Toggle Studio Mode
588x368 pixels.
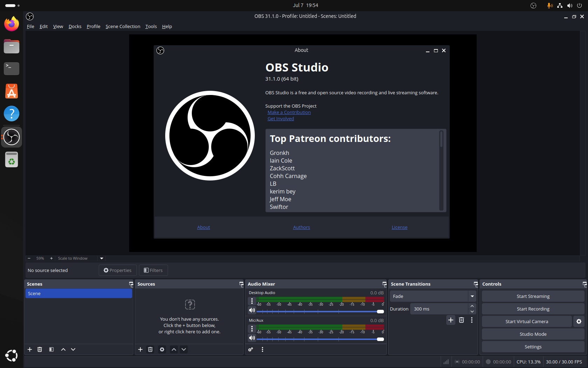[x=533, y=334]
